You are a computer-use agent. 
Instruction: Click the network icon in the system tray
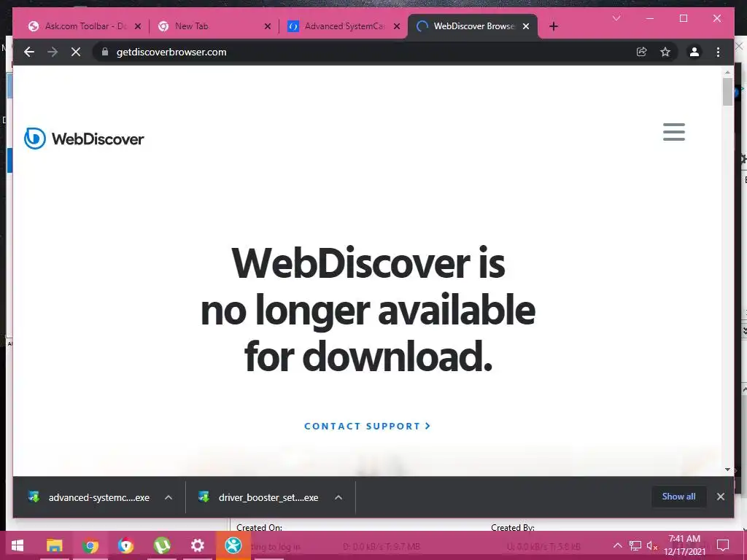pos(635,545)
